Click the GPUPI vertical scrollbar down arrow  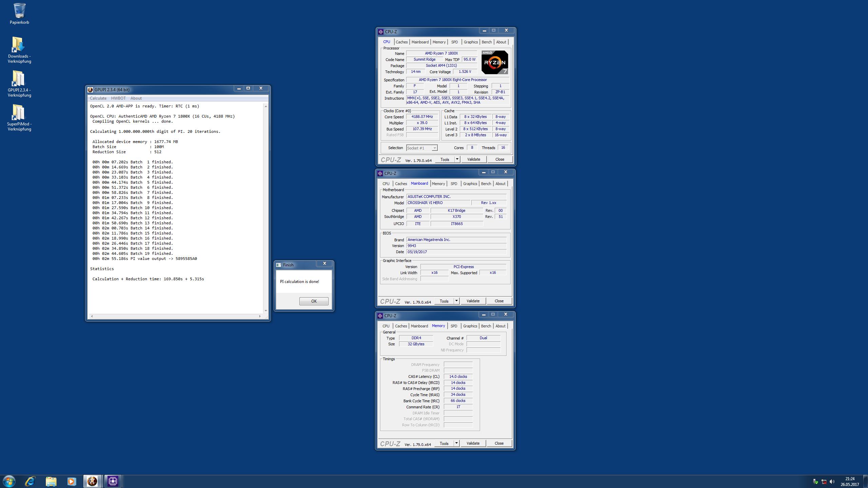(266, 311)
